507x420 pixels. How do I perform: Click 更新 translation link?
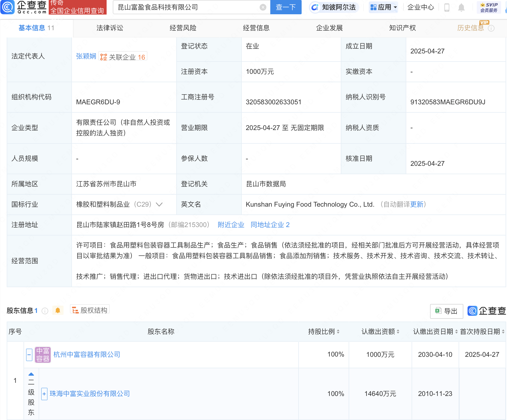(x=417, y=204)
